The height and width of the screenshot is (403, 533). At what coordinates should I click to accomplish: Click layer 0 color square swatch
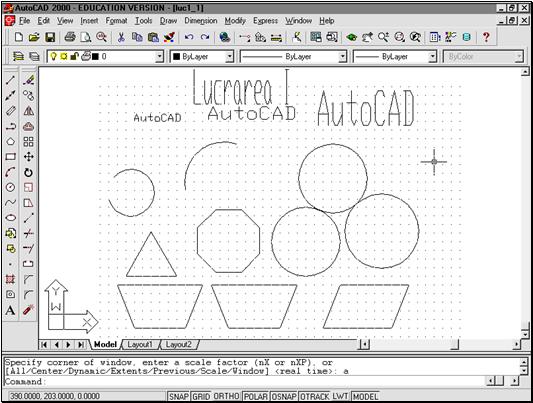(96, 57)
